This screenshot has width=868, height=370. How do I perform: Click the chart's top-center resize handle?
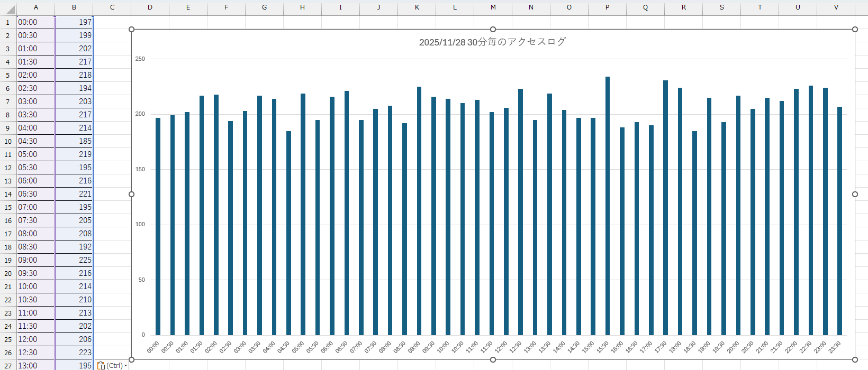click(x=493, y=30)
